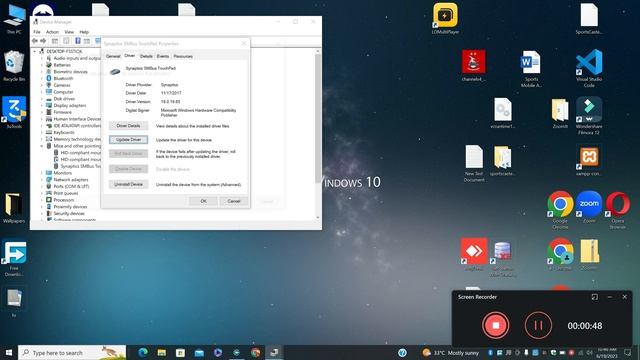
Task: Switch to the Resources tab
Action: [x=183, y=56]
